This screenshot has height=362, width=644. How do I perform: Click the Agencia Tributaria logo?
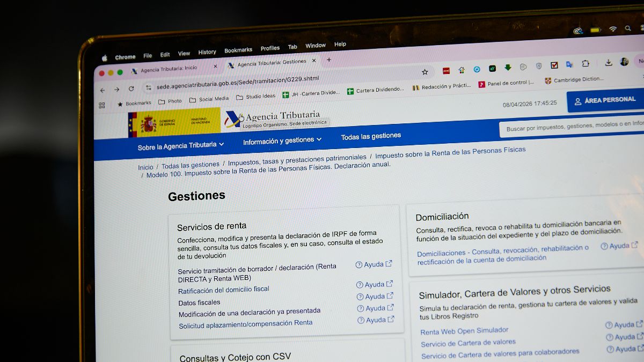coord(273,119)
